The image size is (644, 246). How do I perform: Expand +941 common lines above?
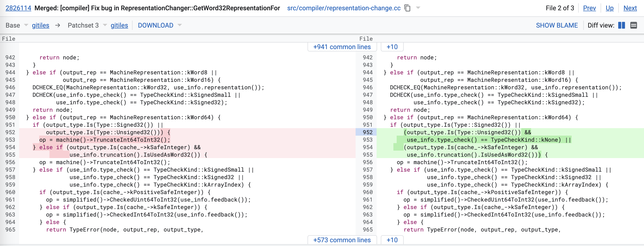point(342,47)
